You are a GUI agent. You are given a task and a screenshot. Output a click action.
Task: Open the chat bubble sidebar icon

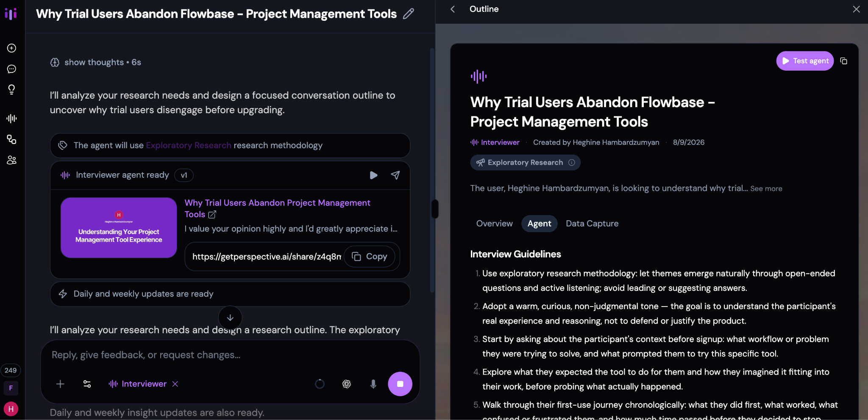(x=11, y=69)
